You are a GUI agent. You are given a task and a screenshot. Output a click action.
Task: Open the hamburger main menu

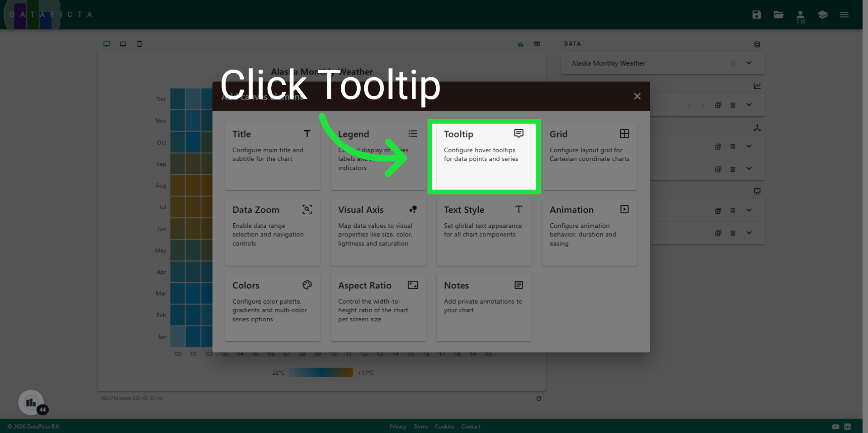coord(844,14)
